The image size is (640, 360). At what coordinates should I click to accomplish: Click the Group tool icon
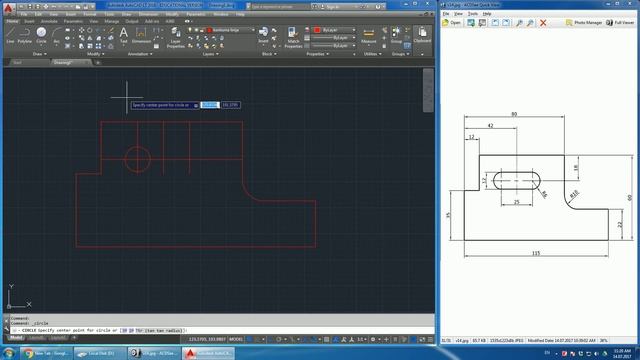click(396, 35)
